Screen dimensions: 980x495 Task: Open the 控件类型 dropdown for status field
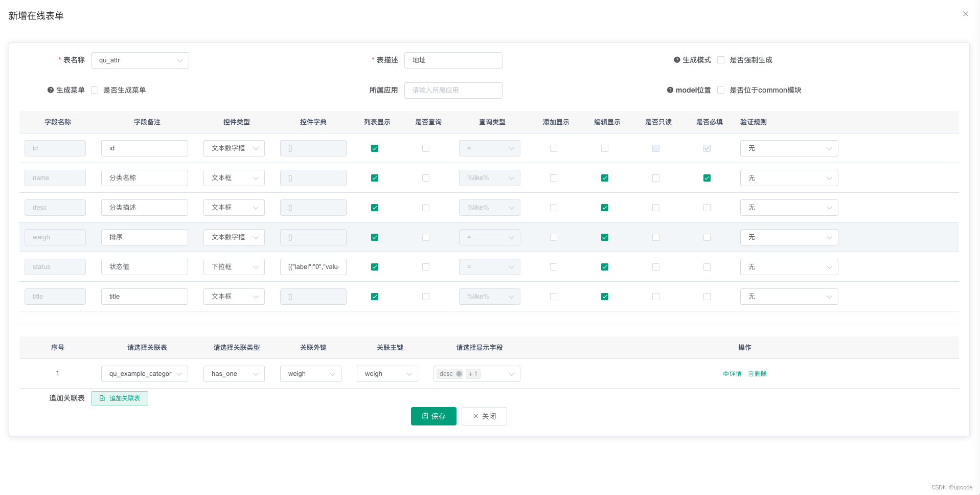(x=234, y=266)
